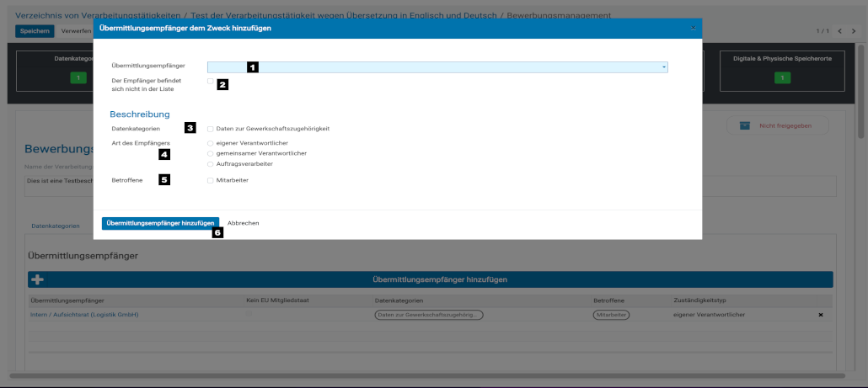Screen dimensions: 868x388
Task: Cancel the dialog via 'Abbrechen'
Action: 244,223
